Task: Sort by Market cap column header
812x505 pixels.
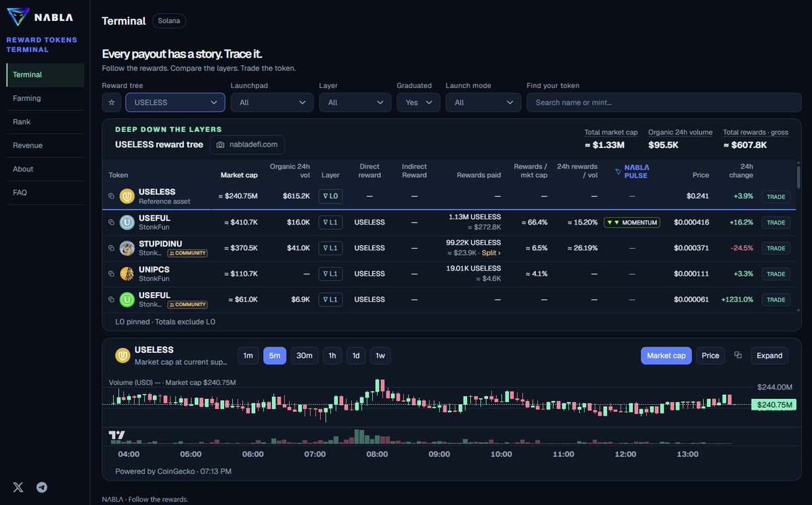Action: 239,175
